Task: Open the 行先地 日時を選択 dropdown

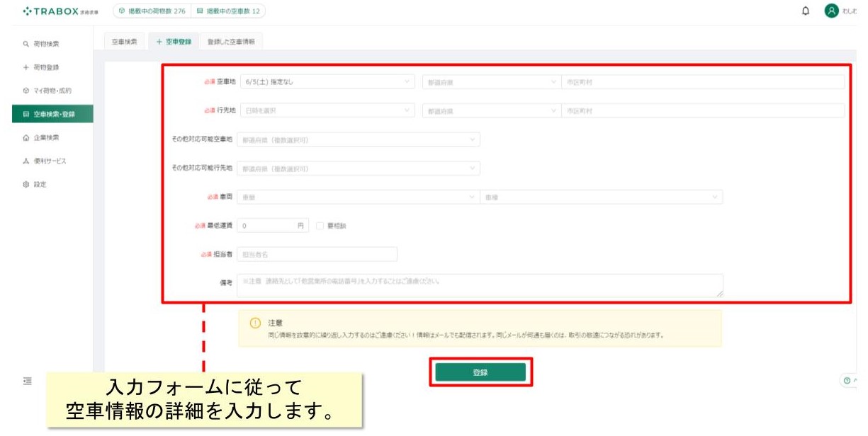Action: [327, 111]
